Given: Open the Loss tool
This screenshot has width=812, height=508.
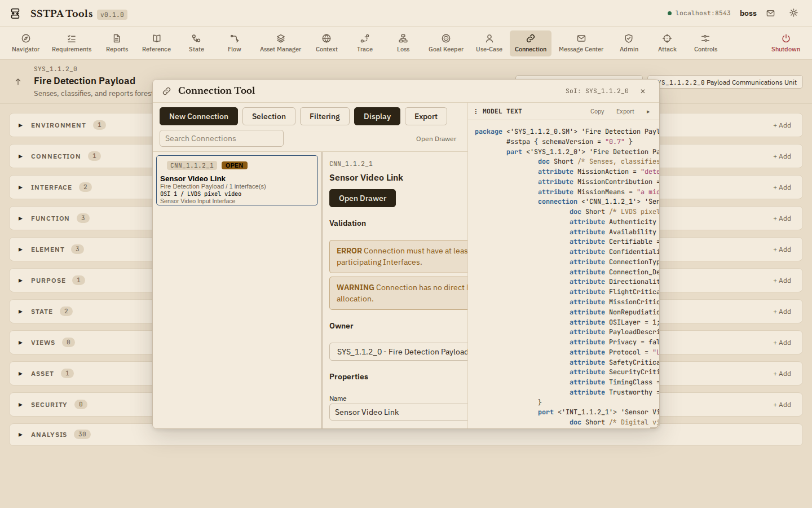Looking at the screenshot, I should coord(403,43).
